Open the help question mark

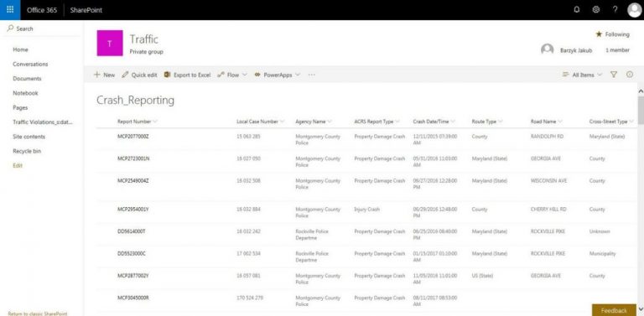point(615,10)
